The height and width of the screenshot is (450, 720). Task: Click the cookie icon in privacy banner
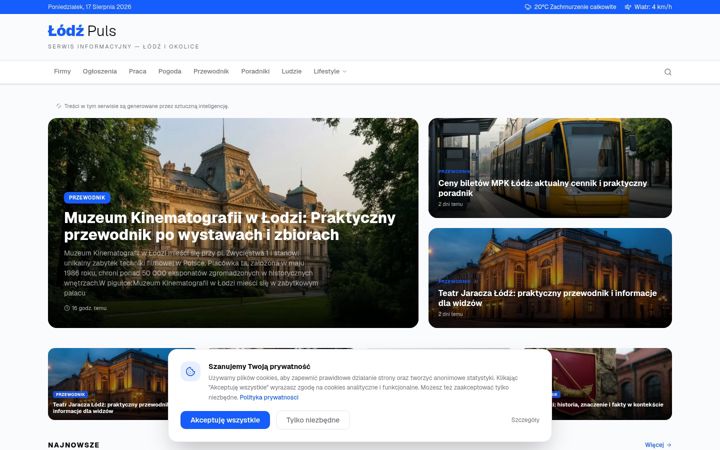191,371
